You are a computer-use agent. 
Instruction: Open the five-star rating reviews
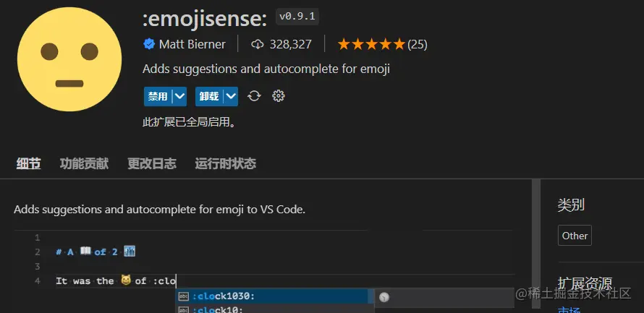pyautogui.click(x=371, y=44)
